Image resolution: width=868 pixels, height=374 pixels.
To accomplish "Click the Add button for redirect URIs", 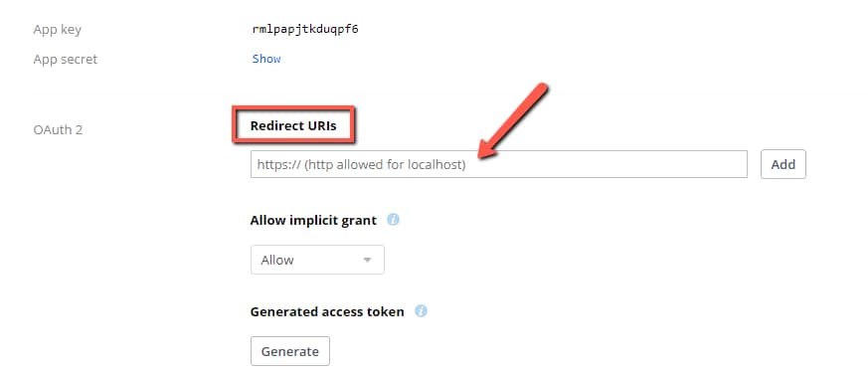I will click(782, 164).
